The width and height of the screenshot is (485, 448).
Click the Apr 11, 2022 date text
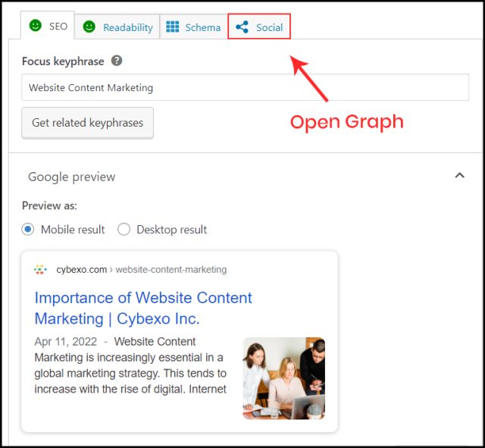66,342
